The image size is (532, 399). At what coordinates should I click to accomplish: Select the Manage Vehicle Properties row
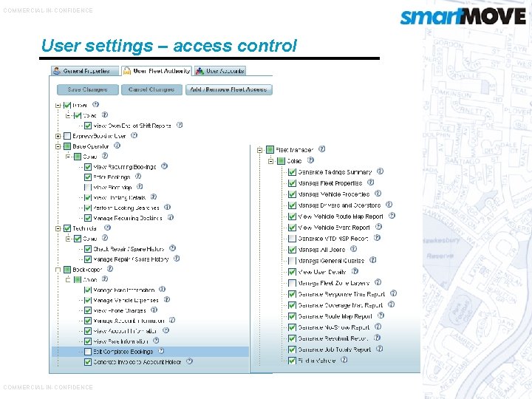tap(334, 194)
